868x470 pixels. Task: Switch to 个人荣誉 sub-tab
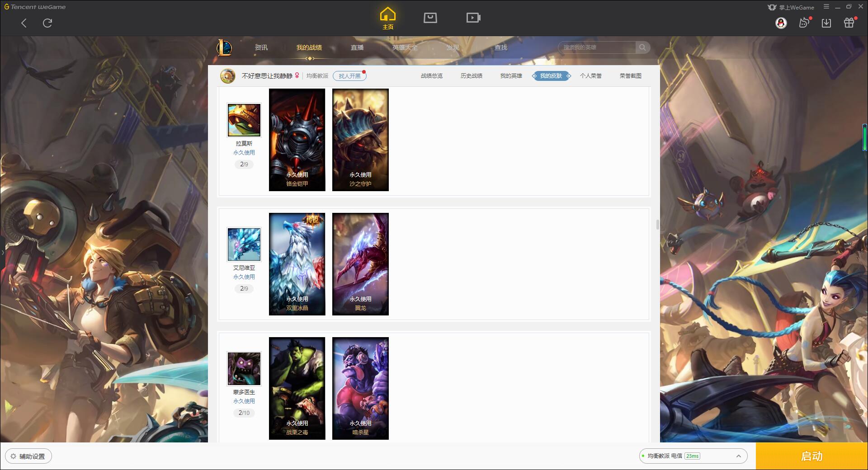591,76
